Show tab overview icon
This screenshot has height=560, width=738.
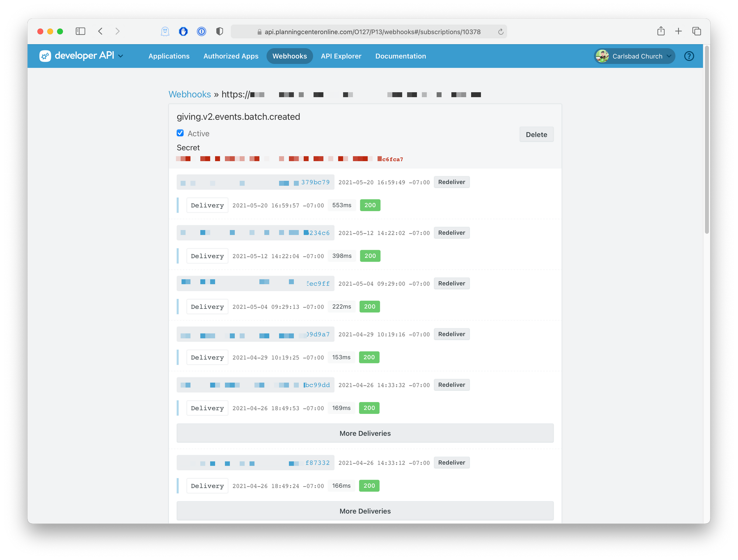697,31
